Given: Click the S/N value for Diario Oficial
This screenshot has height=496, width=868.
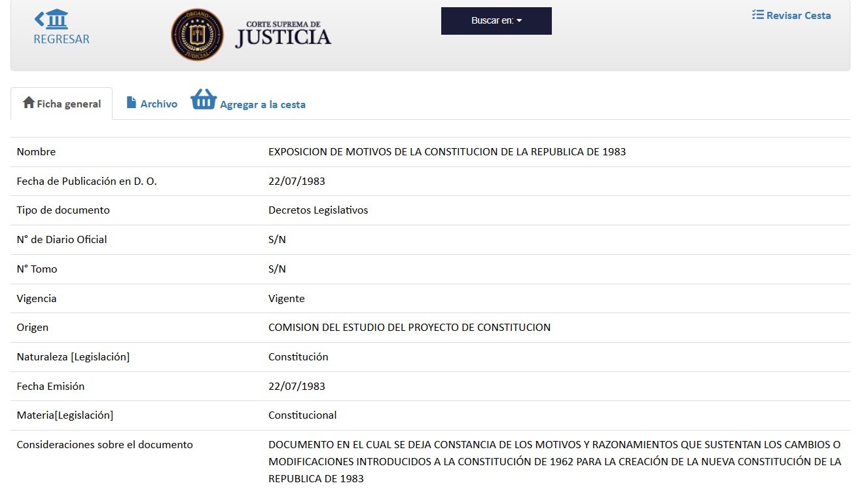Looking at the screenshot, I should coord(277,239).
